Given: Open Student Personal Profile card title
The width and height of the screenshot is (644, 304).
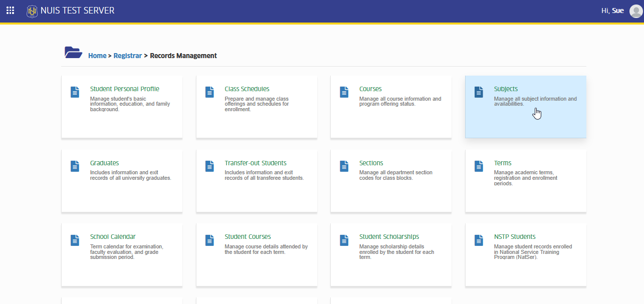Looking at the screenshot, I should point(125,89).
